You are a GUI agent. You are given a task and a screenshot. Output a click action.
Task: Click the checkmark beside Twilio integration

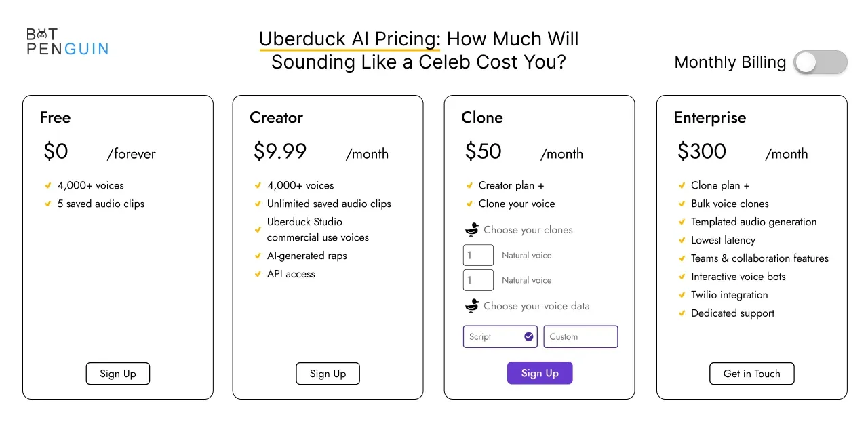[682, 295]
